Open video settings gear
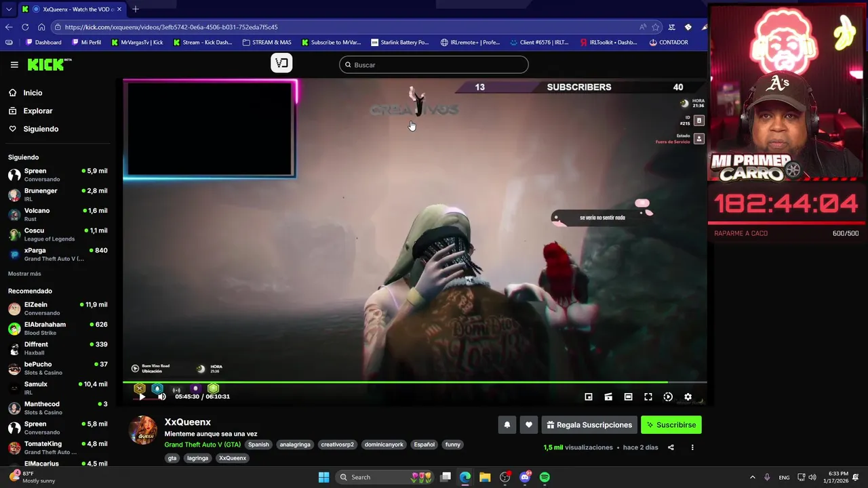868x488 pixels. (x=688, y=396)
